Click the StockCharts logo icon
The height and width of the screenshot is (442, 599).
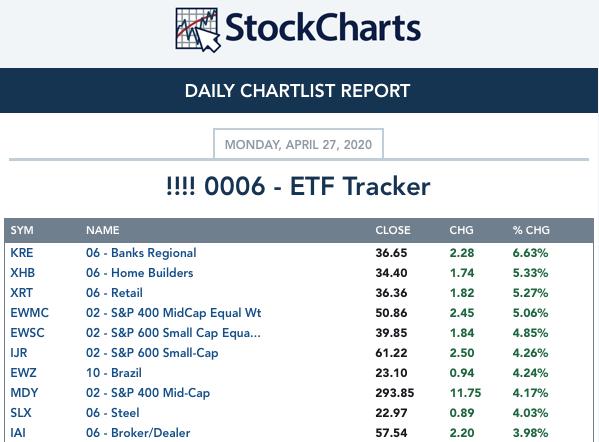click(x=198, y=29)
